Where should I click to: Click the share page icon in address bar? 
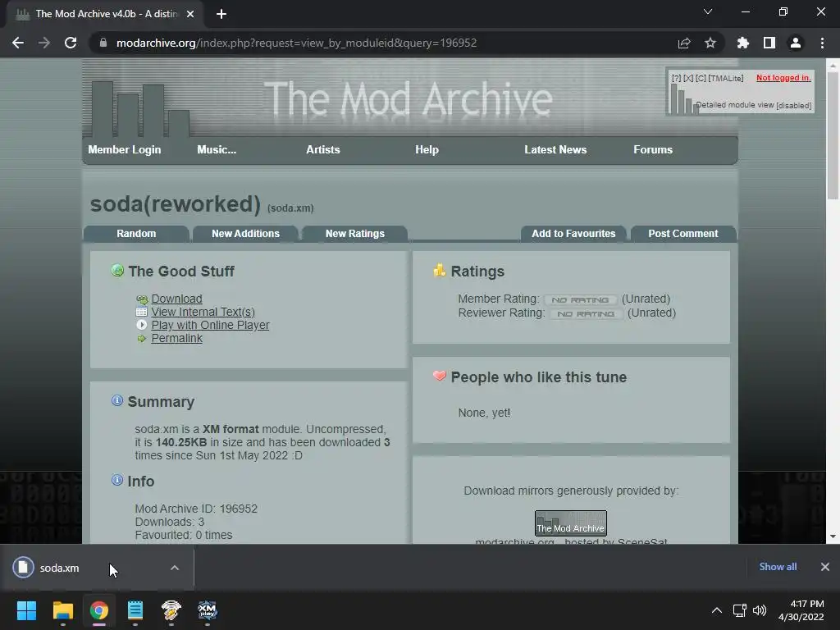click(684, 43)
